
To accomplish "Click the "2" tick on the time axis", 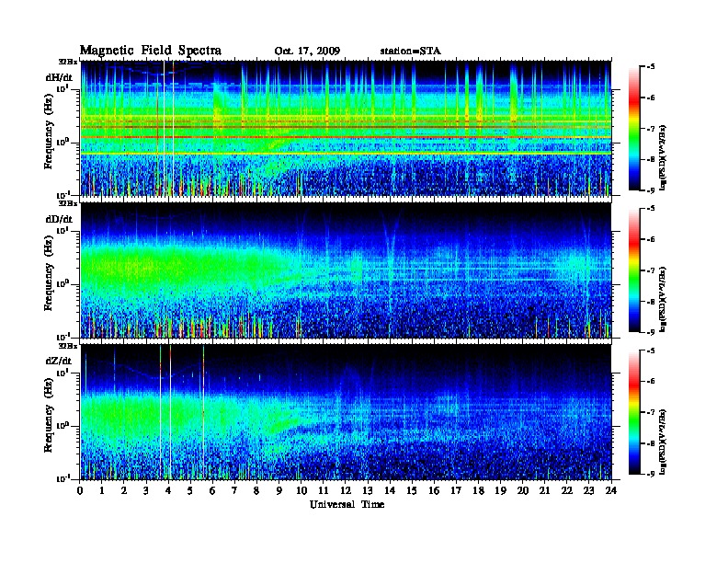I will [124, 490].
